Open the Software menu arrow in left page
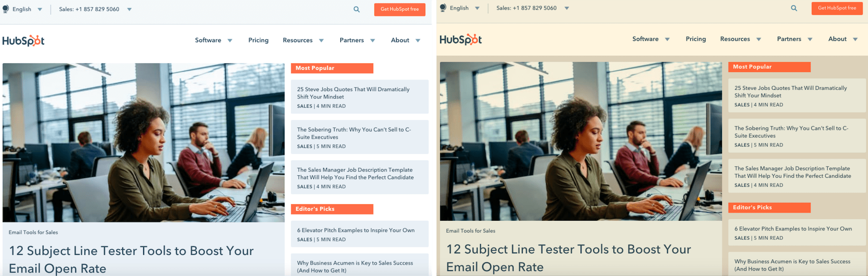Viewport: 868px width, 276px height. [230, 40]
